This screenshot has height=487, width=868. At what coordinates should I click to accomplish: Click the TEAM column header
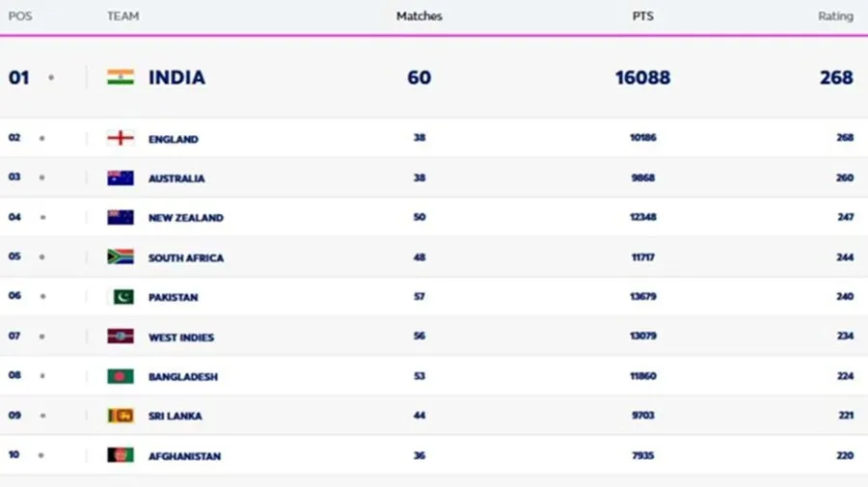[122, 16]
